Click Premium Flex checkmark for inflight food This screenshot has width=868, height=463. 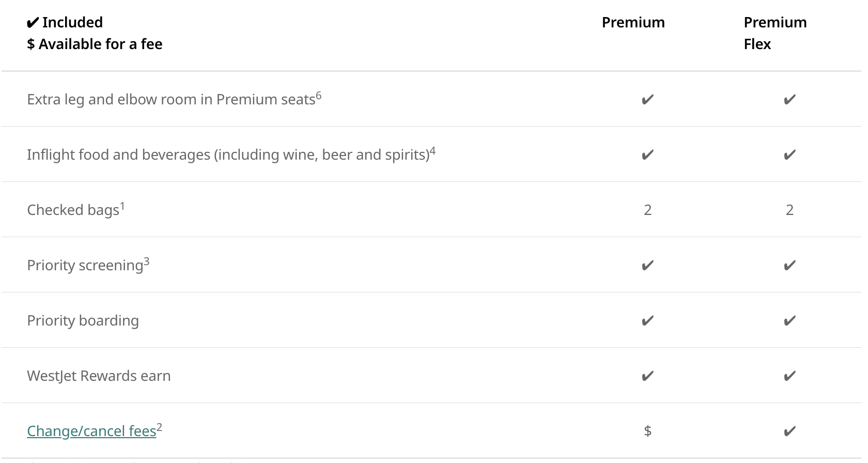(789, 155)
